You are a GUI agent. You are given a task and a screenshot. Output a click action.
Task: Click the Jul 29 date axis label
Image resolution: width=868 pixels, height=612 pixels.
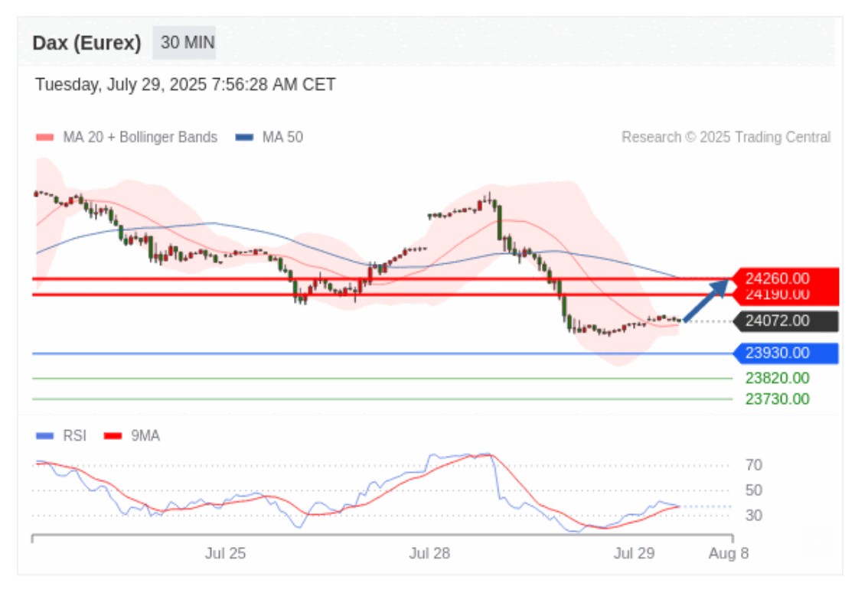[x=634, y=553]
